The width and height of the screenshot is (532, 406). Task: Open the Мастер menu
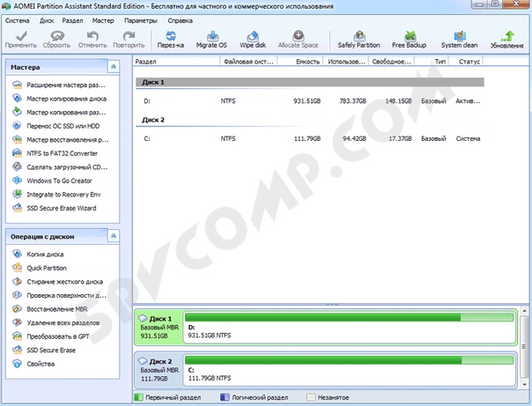103,20
